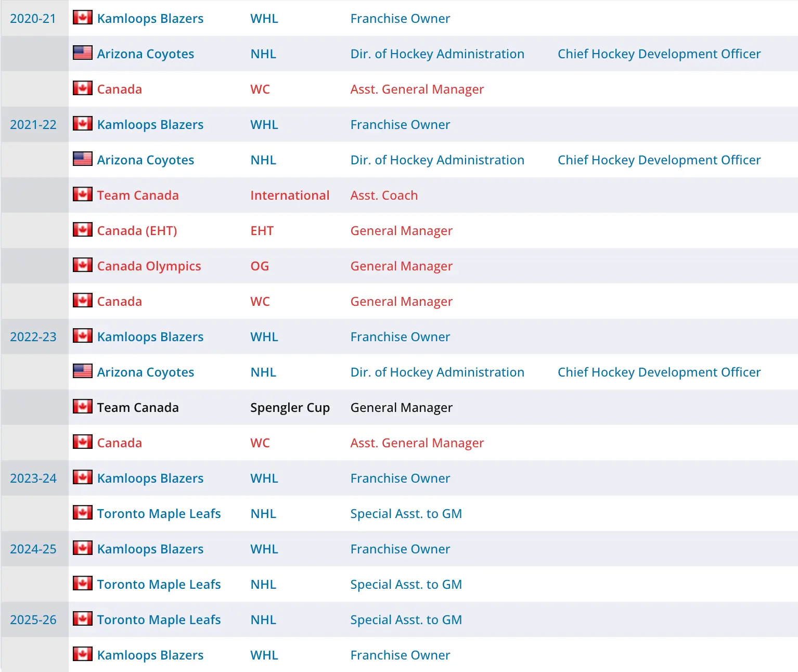The image size is (798, 672).
Task: Click the Canadian flag beside Canada Olympics
Action: pos(82,265)
